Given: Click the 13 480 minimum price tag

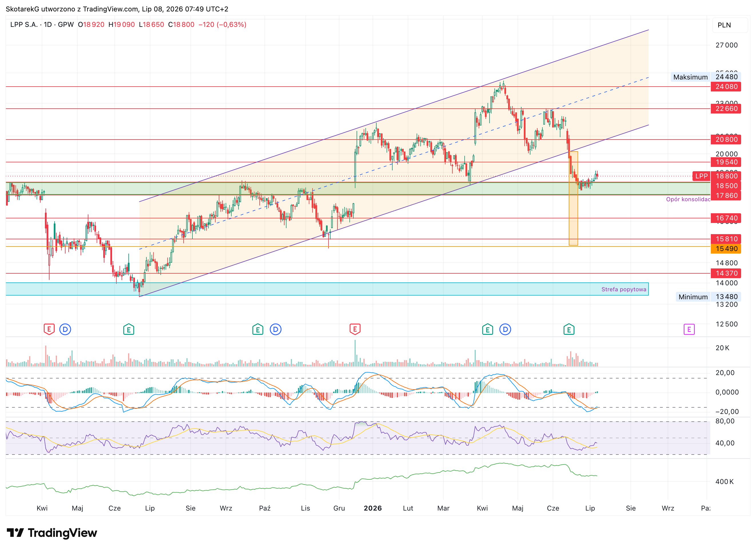Looking at the screenshot, I should (x=726, y=297).
